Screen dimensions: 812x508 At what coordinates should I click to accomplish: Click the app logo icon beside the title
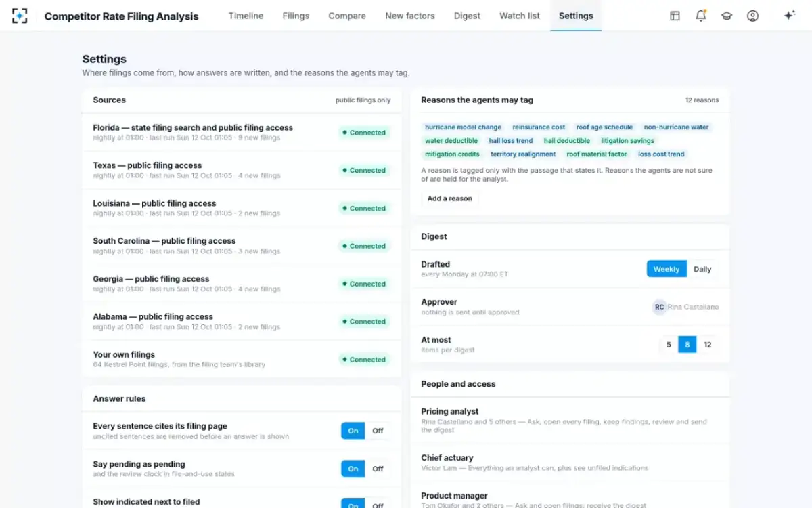pos(20,16)
